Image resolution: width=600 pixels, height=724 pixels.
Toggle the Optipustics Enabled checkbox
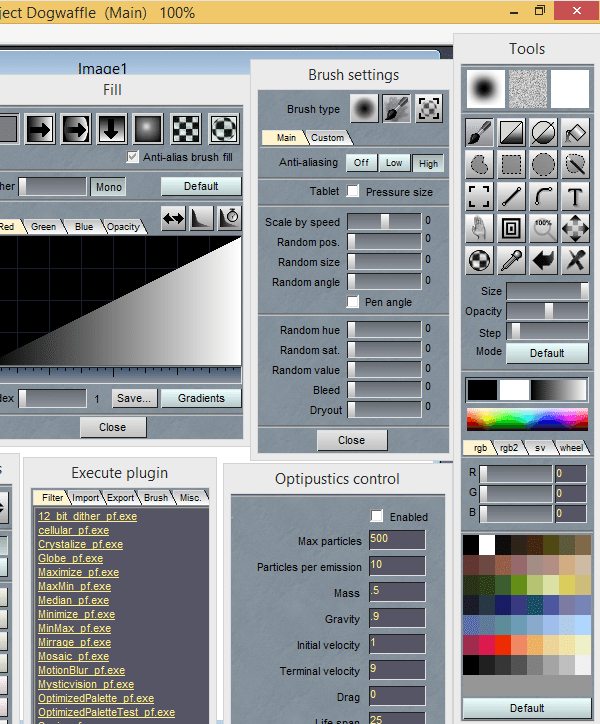click(x=377, y=516)
